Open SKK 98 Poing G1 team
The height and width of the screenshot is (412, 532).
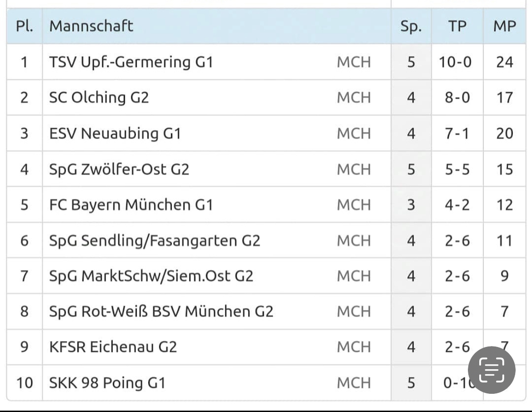pyautogui.click(x=108, y=383)
